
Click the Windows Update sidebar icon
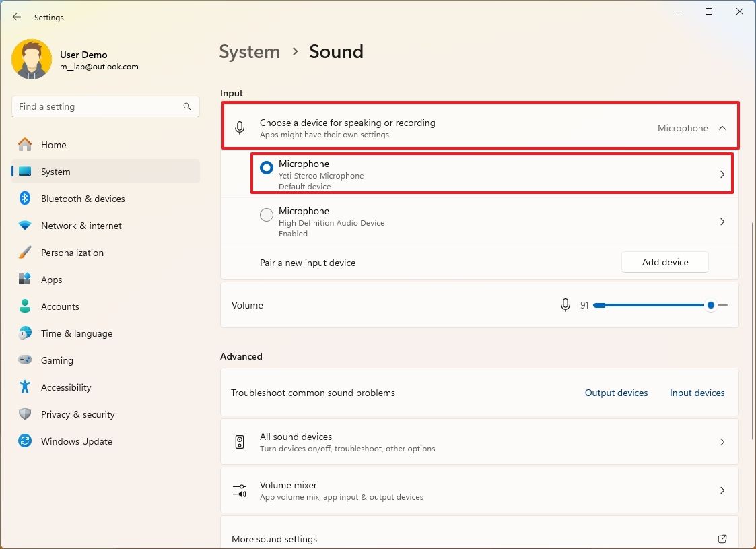point(25,441)
